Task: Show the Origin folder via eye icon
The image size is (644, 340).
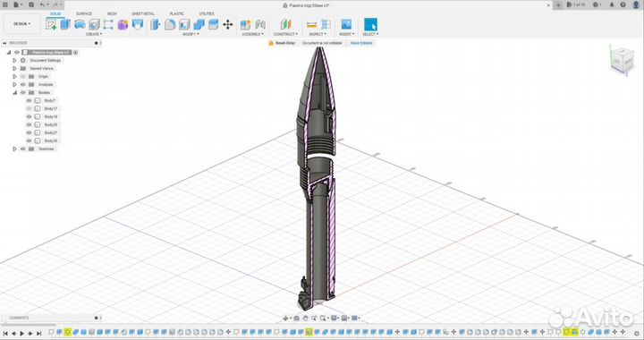Action: click(23, 76)
